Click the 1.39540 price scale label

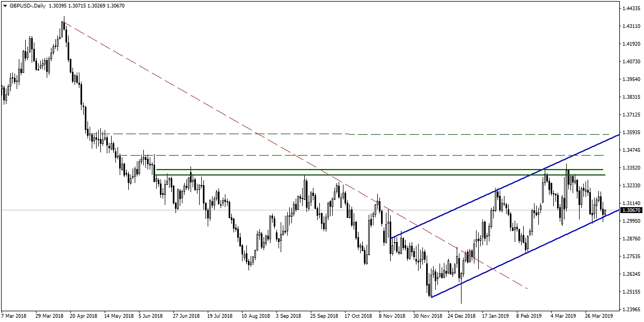pyautogui.click(x=632, y=79)
